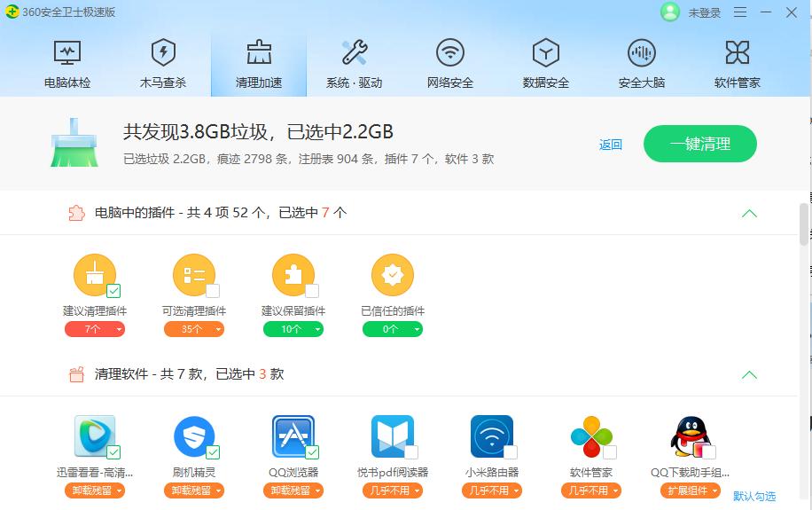Image resolution: width=812 pixels, height=510 pixels.
Task: Check the 小米路由器 checkbox
Action: coord(511,452)
